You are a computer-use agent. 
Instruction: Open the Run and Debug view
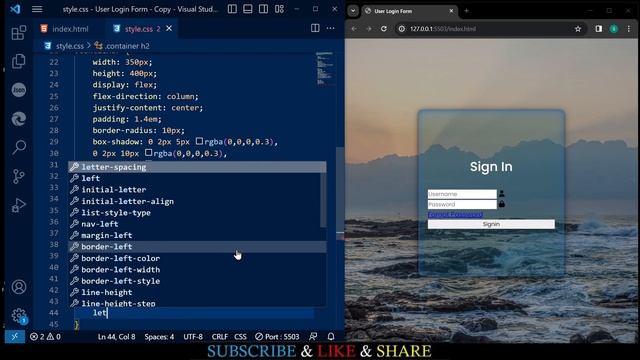tap(18, 205)
